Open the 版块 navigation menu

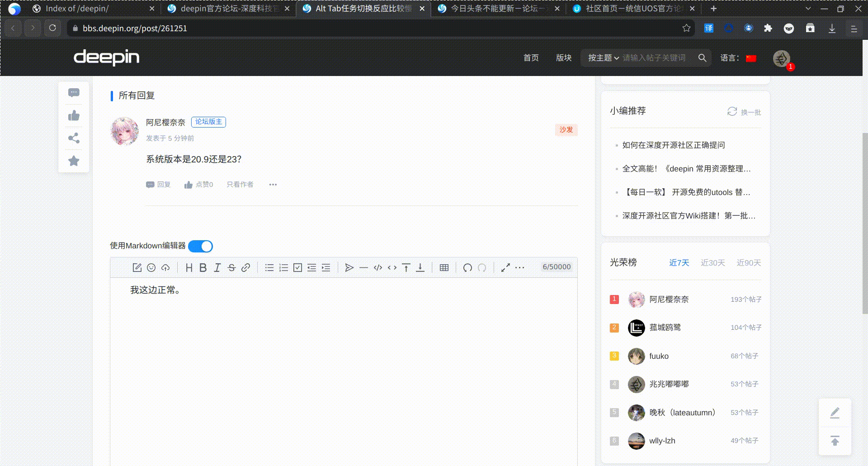pos(564,58)
